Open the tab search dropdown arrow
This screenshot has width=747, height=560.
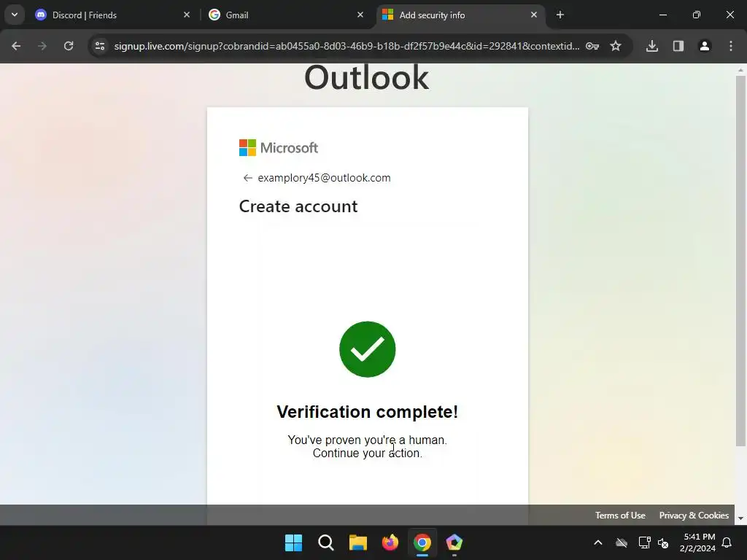coord(15,15)
